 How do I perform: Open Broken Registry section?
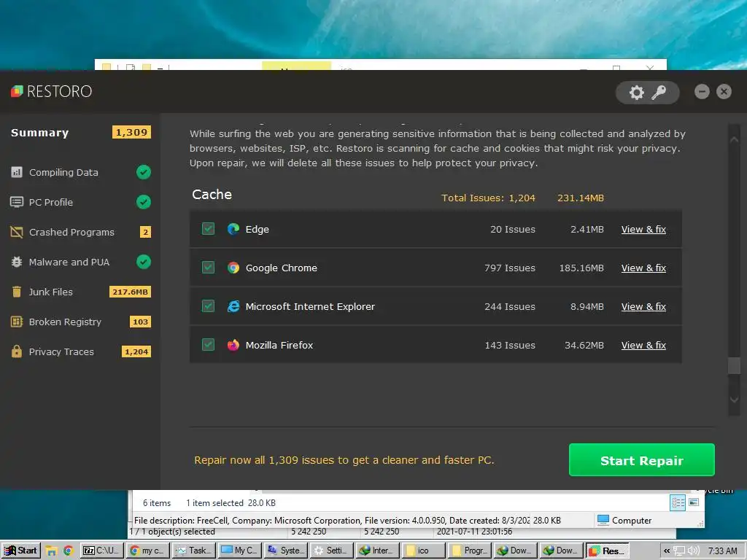click(65, 322)
